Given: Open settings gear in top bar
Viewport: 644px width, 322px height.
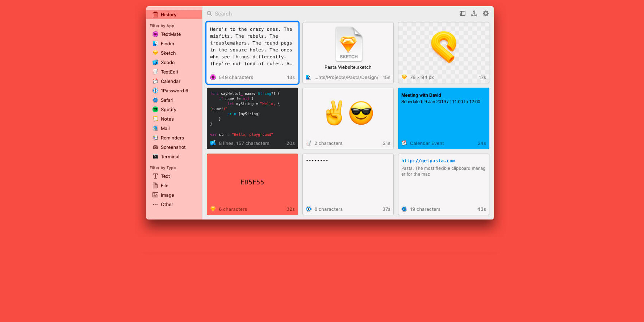Looking at the screenshot, I should click(486, 13).
